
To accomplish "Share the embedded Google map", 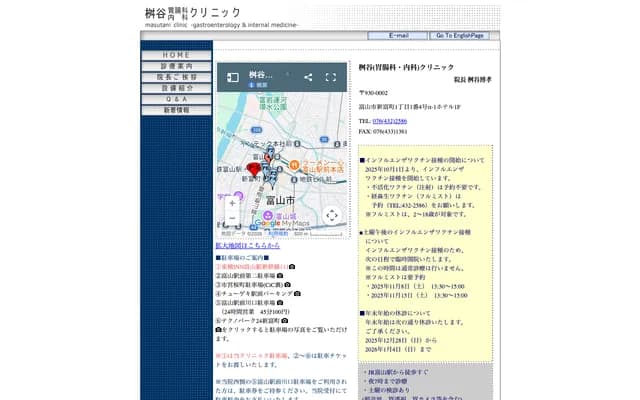I will pyautogui.click(x=308, y=77).
